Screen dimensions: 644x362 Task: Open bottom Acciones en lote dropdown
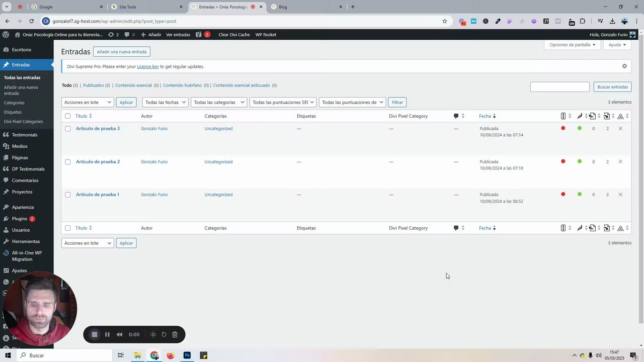click(88, 243)
